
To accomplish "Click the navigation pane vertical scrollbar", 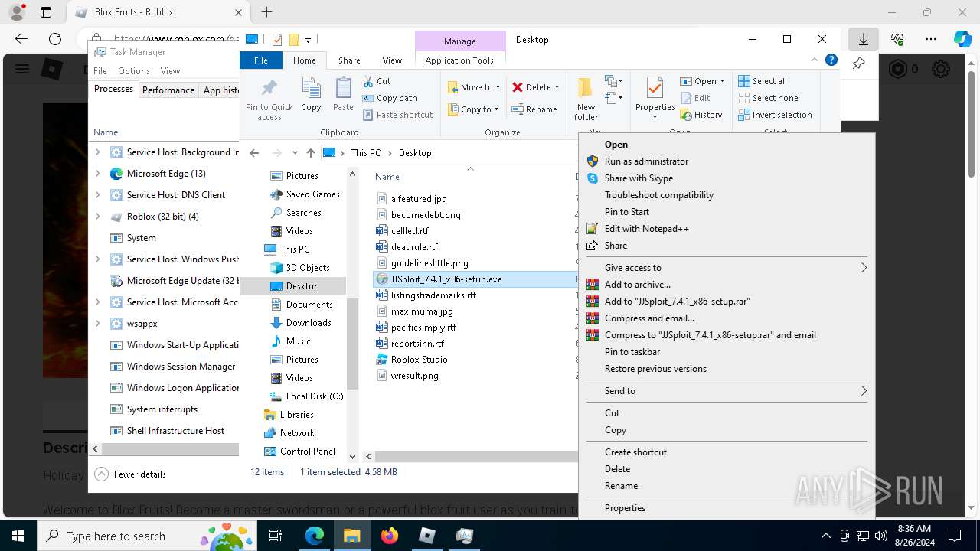I will pyautogui.click(x=353, y=343).
